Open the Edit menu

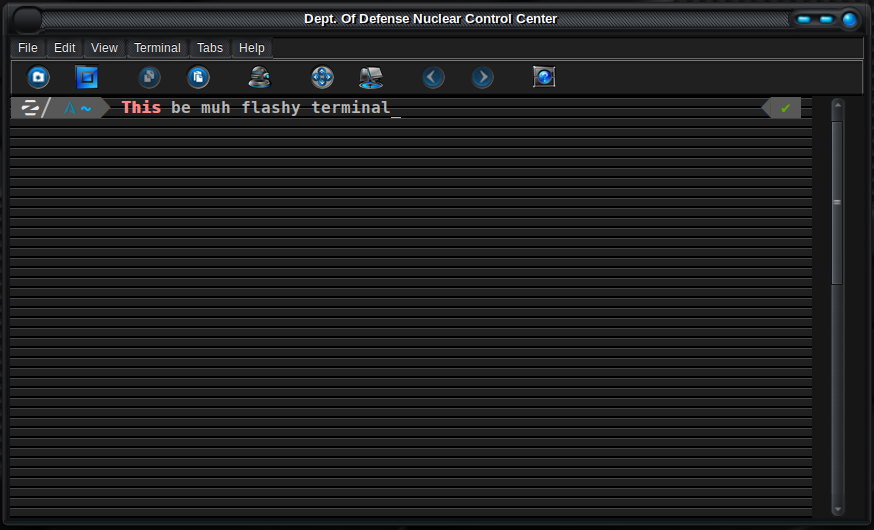65,48
